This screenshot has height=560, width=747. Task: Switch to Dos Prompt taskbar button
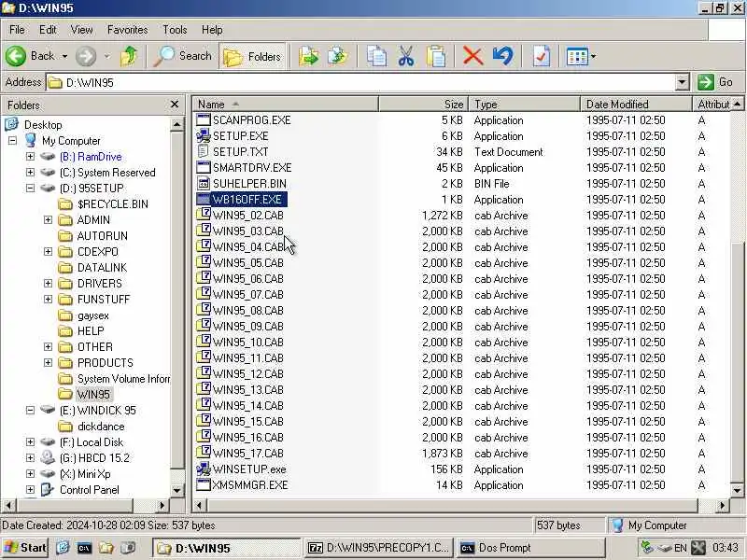[x=529, y=548]
